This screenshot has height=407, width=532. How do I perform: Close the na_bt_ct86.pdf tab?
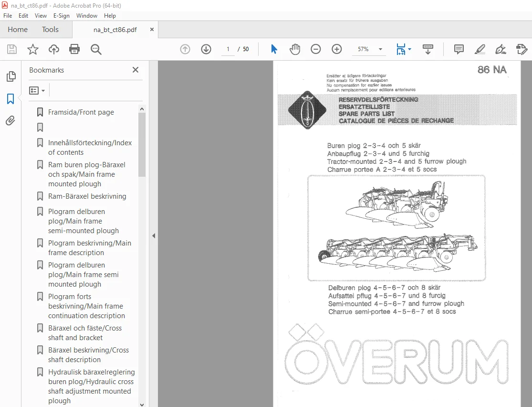[152, 30]
